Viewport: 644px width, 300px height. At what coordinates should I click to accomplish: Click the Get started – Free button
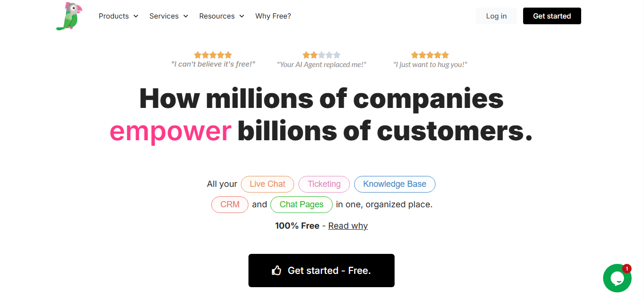(x=321, y=270)
